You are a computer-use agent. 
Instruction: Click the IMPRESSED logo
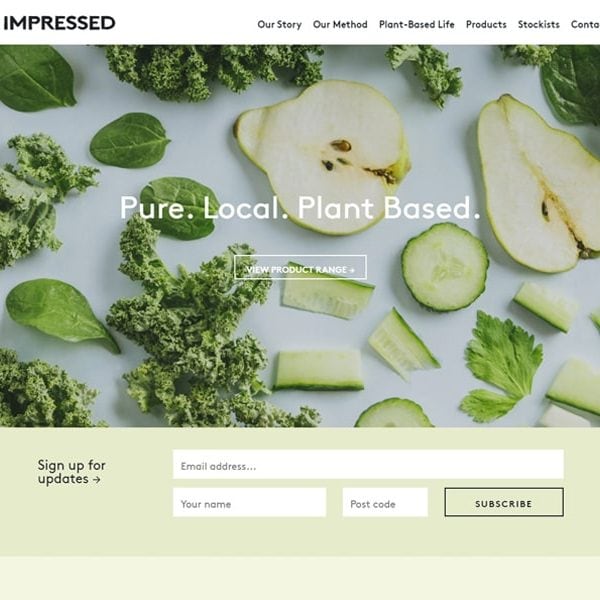[x=59, y=23]
